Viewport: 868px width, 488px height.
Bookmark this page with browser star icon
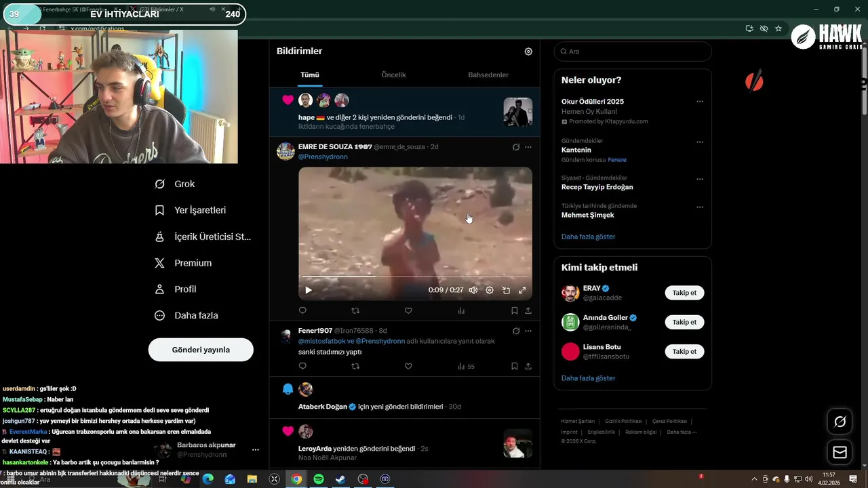coord(778,28)
